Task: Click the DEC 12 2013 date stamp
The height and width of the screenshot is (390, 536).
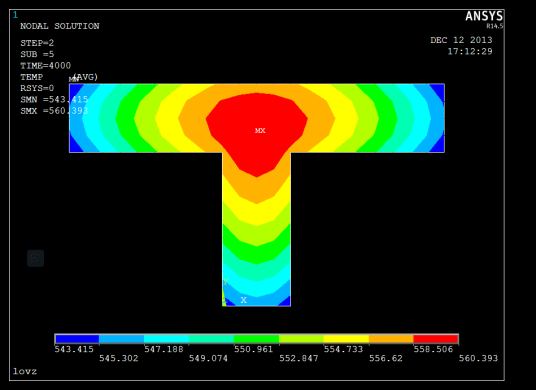Action: pyautogui.click(x=461, y=40)
